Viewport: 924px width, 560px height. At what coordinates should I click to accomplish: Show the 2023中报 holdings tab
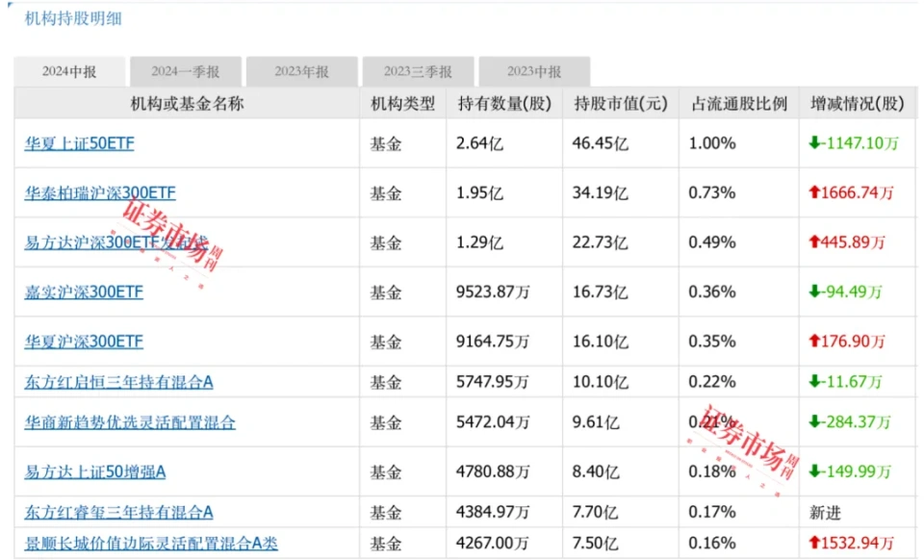click(x=534, y=72)
